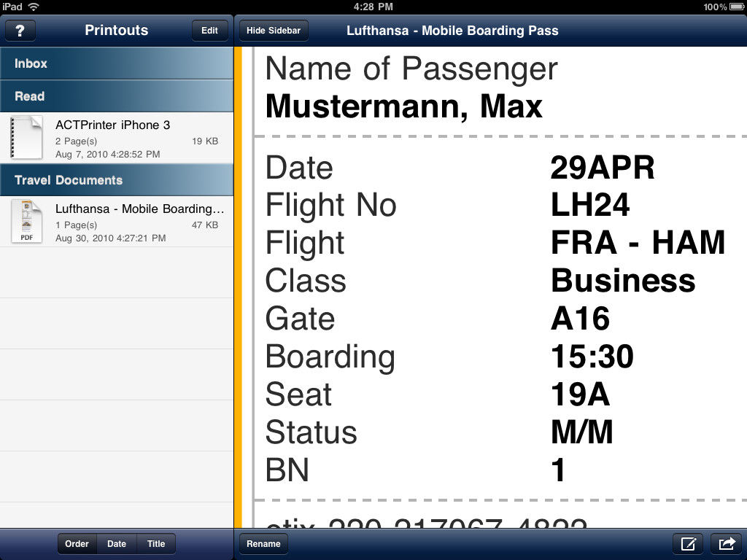Sort printouts by Title

tap(156, 544)
